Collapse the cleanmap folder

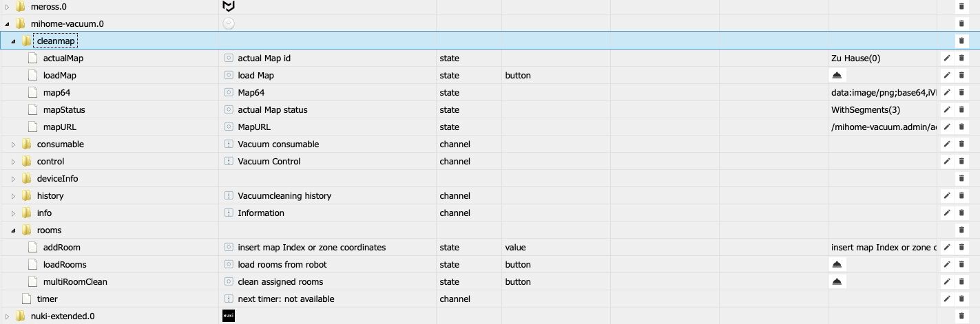click(x=13, y=41)
